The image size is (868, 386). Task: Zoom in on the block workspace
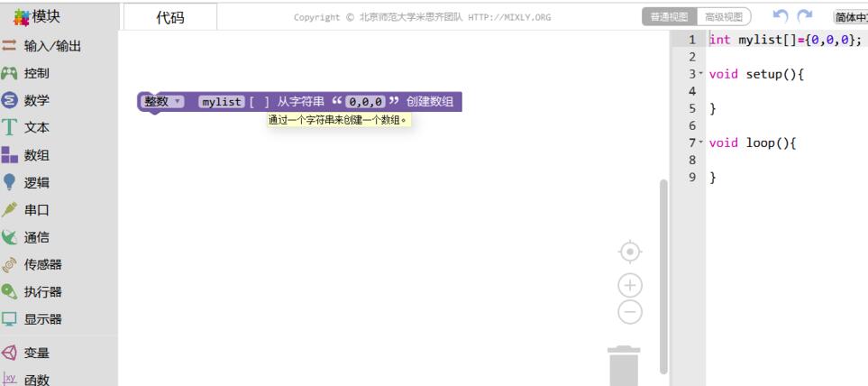click(x=629, y=285)
